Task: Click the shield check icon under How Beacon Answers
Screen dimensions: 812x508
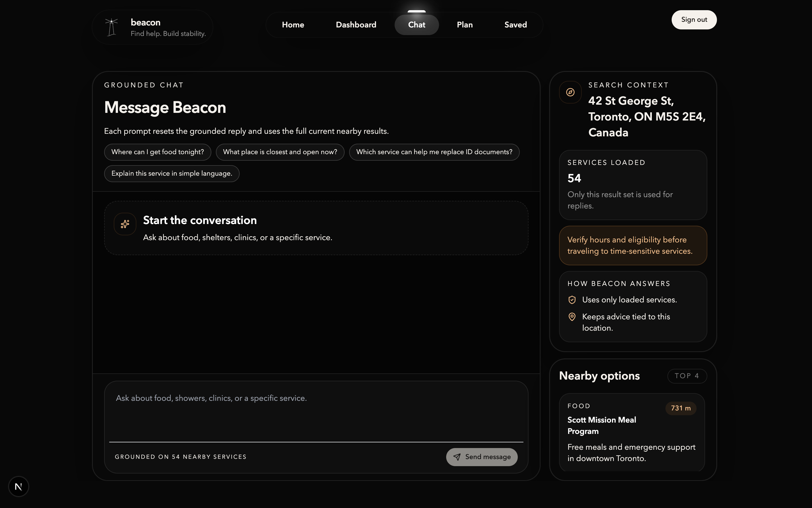Action: pos(572,300)
